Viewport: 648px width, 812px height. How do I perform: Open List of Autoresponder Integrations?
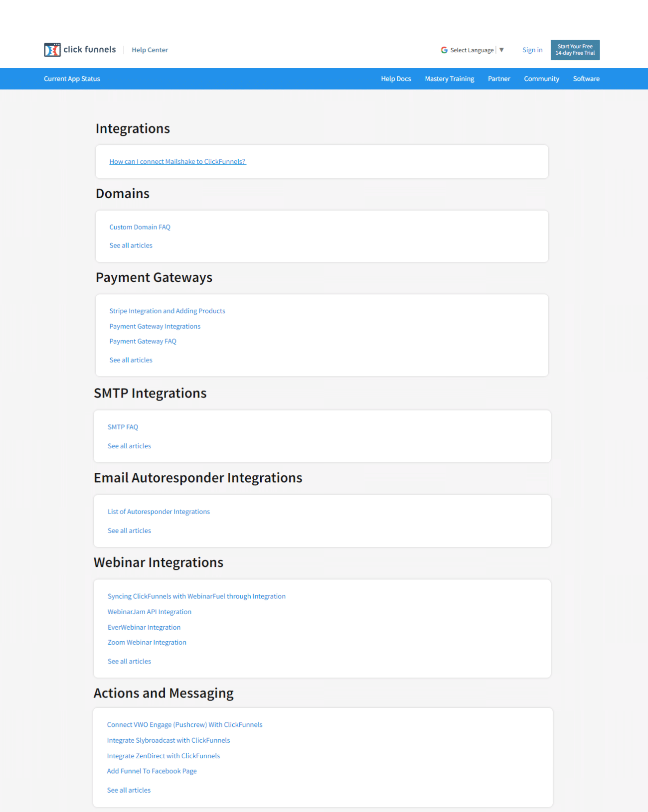point(159,512)
